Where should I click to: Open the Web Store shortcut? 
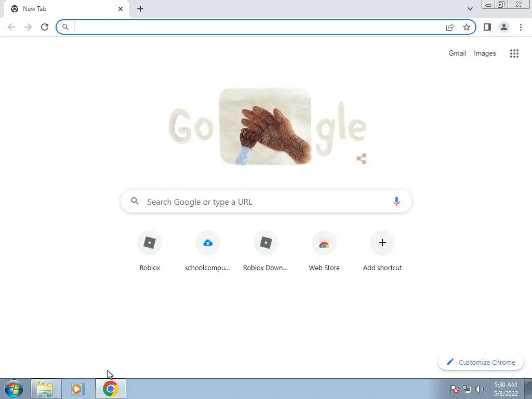324,251
